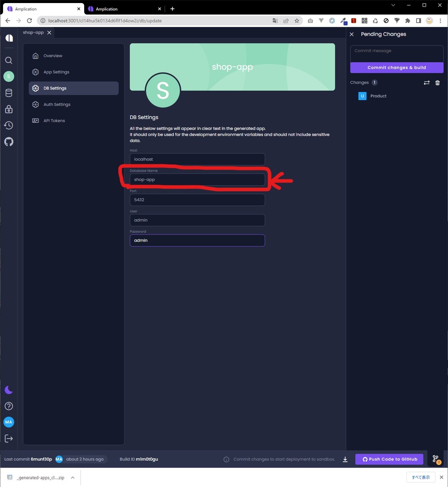Click the show all downloads button

click(421, 477)
